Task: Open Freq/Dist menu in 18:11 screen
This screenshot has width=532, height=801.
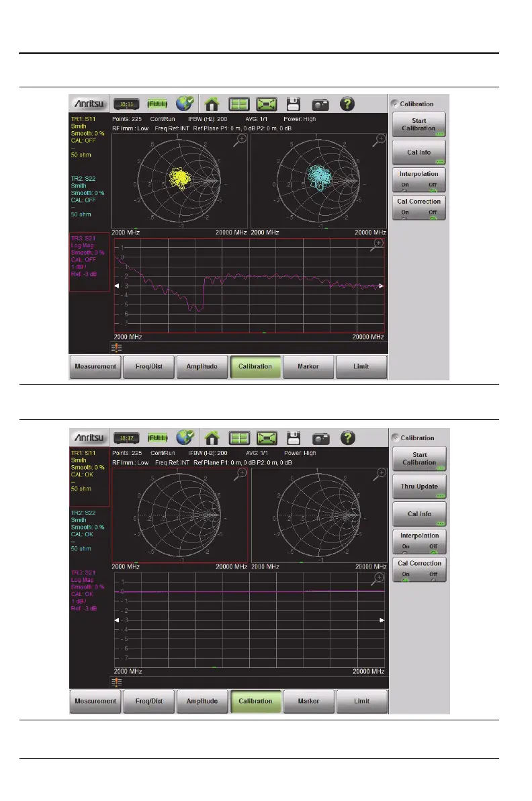Action: pyautogui.click(x=148, y=367)
